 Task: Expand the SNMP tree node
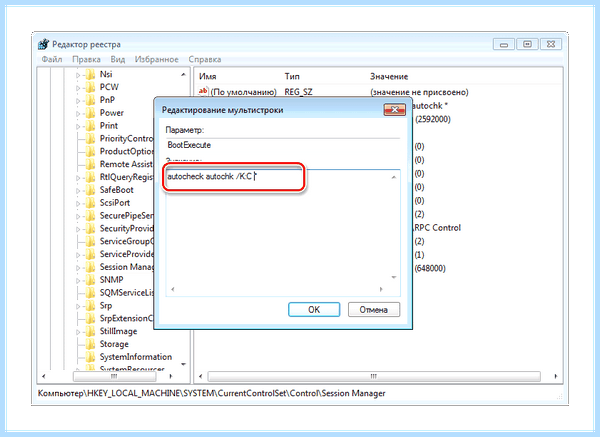[x=78, y=280]
